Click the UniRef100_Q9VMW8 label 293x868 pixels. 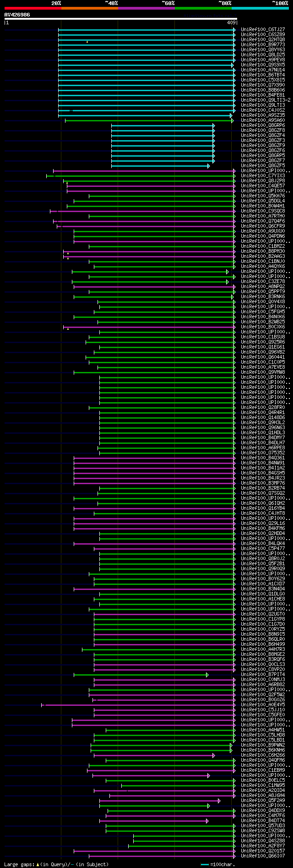pos(263,372)
